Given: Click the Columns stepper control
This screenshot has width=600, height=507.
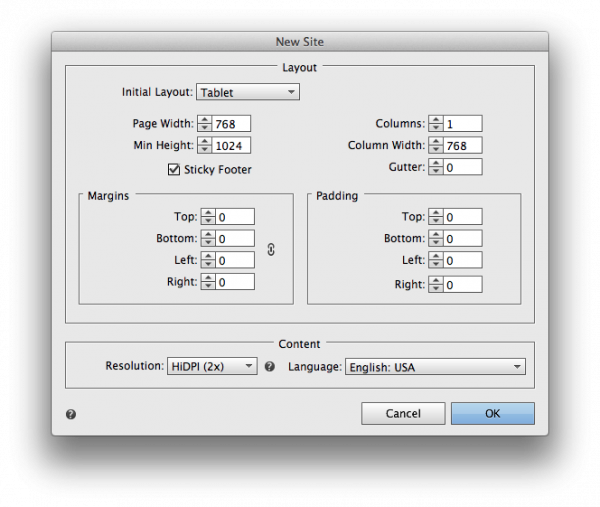Looking at the screenshot, I should point(434,124).
